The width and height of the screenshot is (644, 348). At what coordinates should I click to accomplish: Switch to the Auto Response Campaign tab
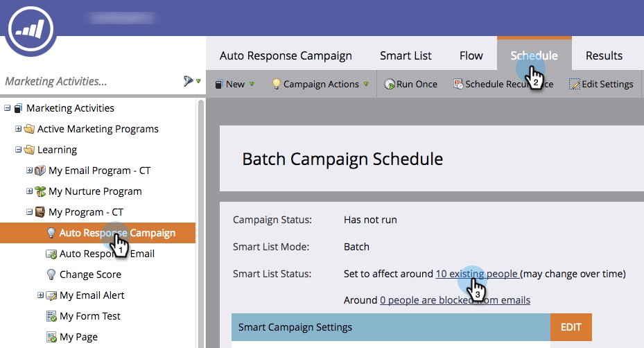pyautogui.click(x=286, y=55)
